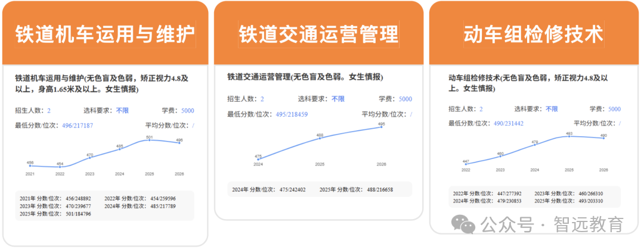644x250 pixels.
Task: Select the history entry 454/259596 for 2022年
Action: [x=163, y=198]
